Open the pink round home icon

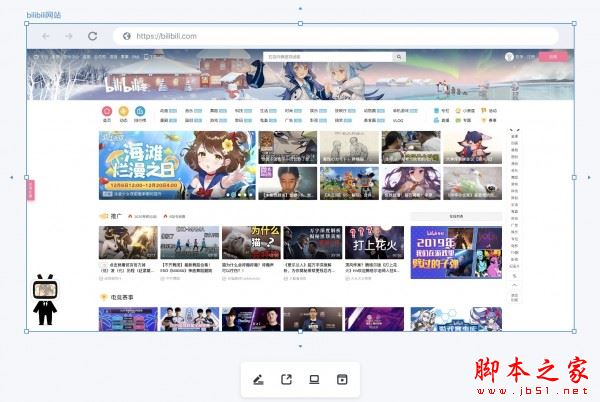tap(107, 111)
